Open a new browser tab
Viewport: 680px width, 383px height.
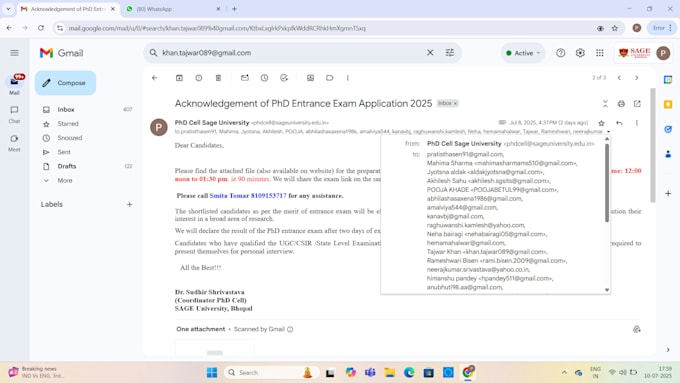(x=234, y=9)
